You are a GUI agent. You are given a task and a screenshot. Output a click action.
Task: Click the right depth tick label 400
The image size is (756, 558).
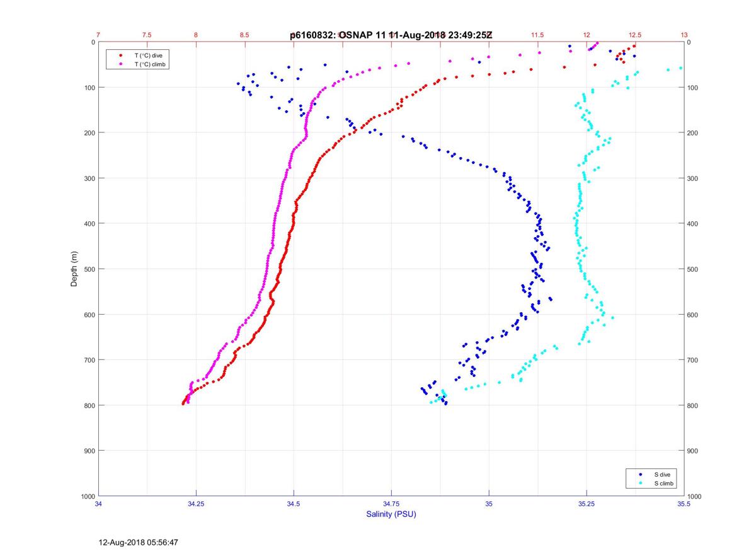coord(694,224)
